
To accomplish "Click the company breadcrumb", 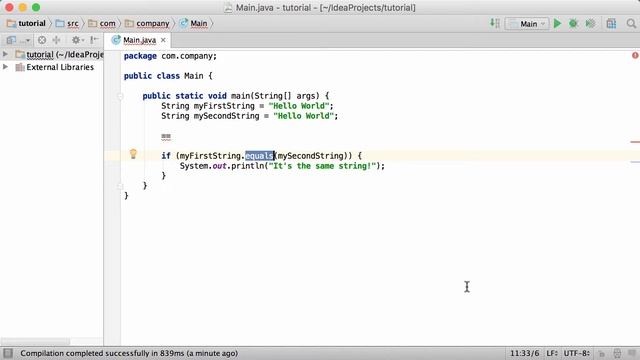I will click(147, 24).
